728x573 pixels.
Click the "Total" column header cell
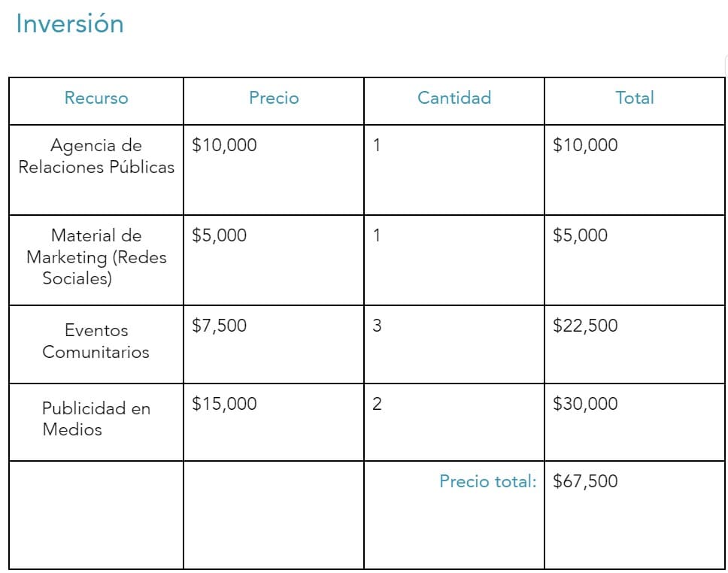pyautogui.click(x=634, y=98)
